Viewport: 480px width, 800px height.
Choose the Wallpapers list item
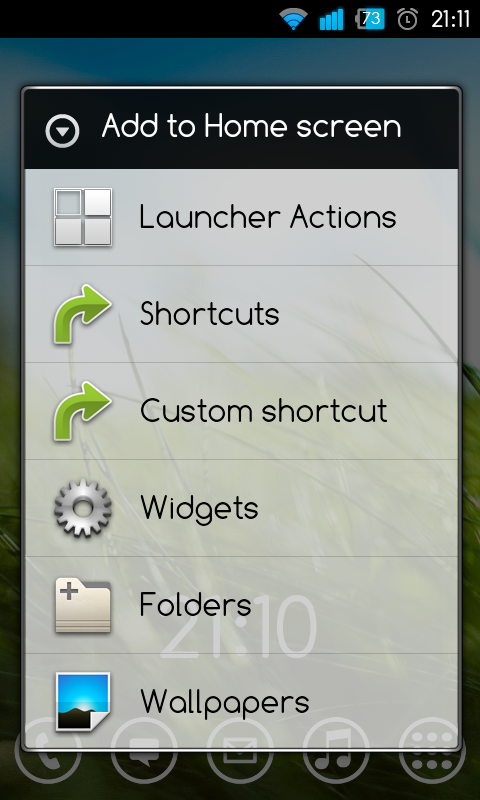241,702
